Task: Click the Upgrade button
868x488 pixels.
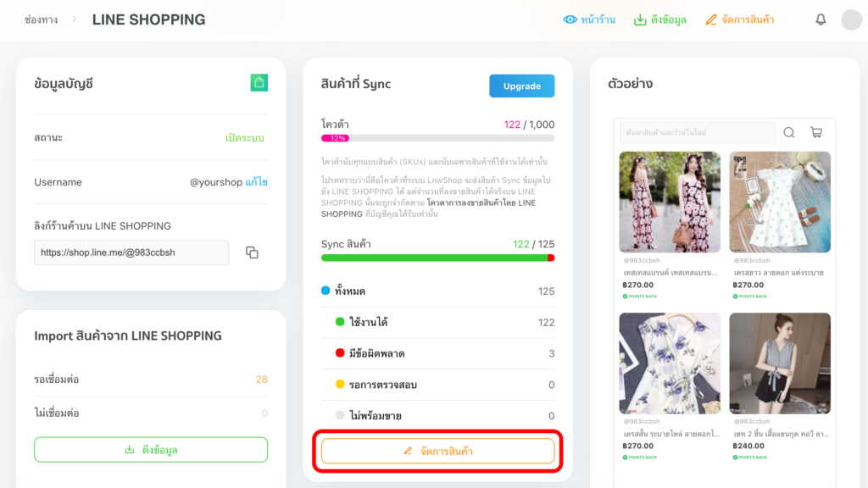Action: (521, 86)
